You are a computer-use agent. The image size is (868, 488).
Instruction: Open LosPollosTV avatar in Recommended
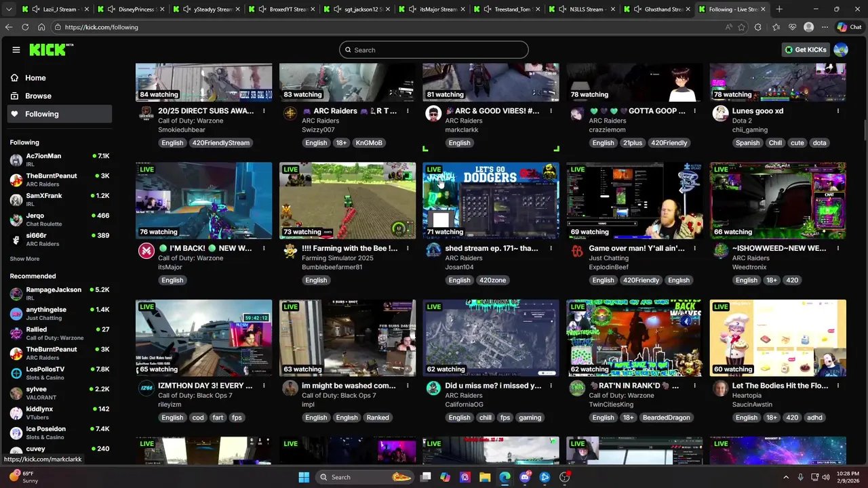(16, 373)
